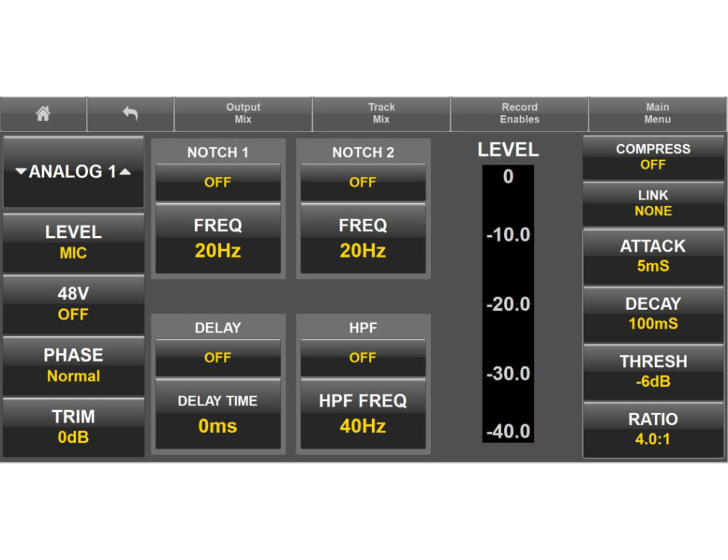Invert the PHASE setting

coord(72,365)
